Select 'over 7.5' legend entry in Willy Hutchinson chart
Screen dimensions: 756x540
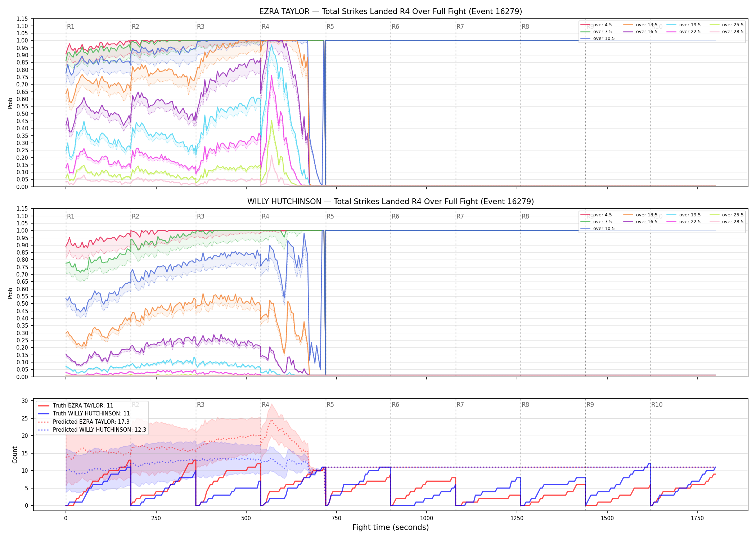click(596, 222)
